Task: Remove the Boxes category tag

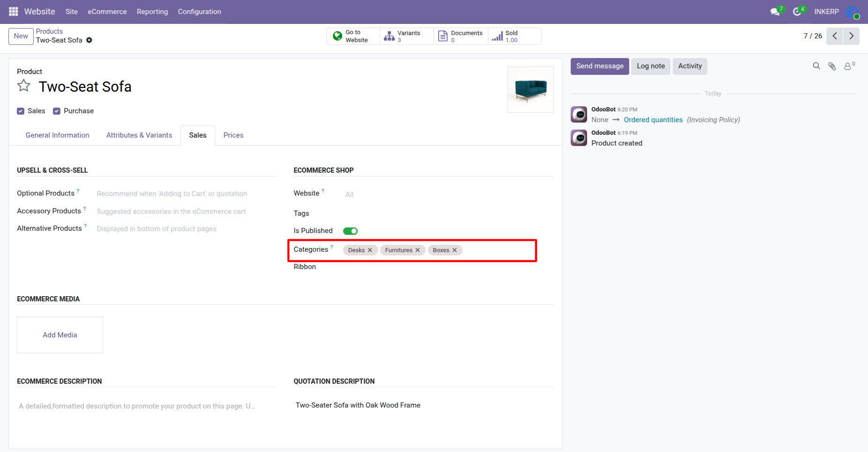Action: coord(455,250)
